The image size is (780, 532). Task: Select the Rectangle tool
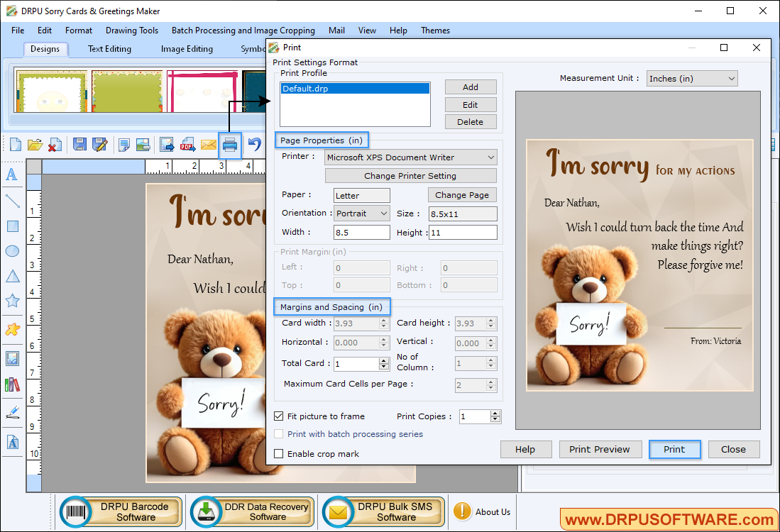coord(12,226)
